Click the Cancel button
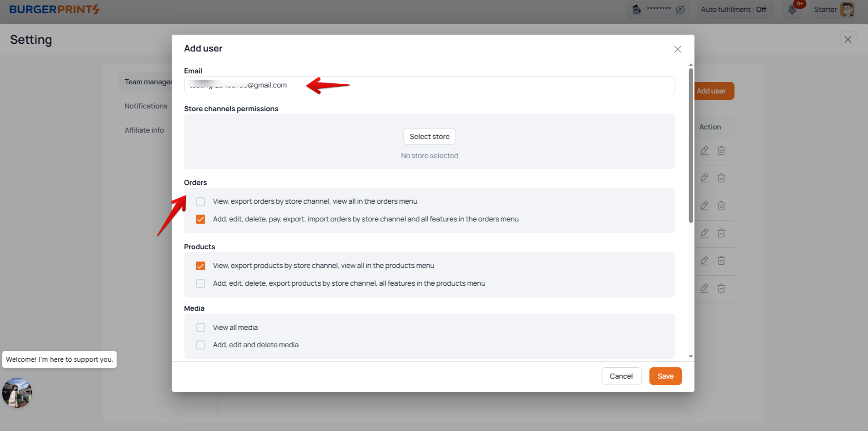Viewport: 868px width, 431px height. [621, 376]
